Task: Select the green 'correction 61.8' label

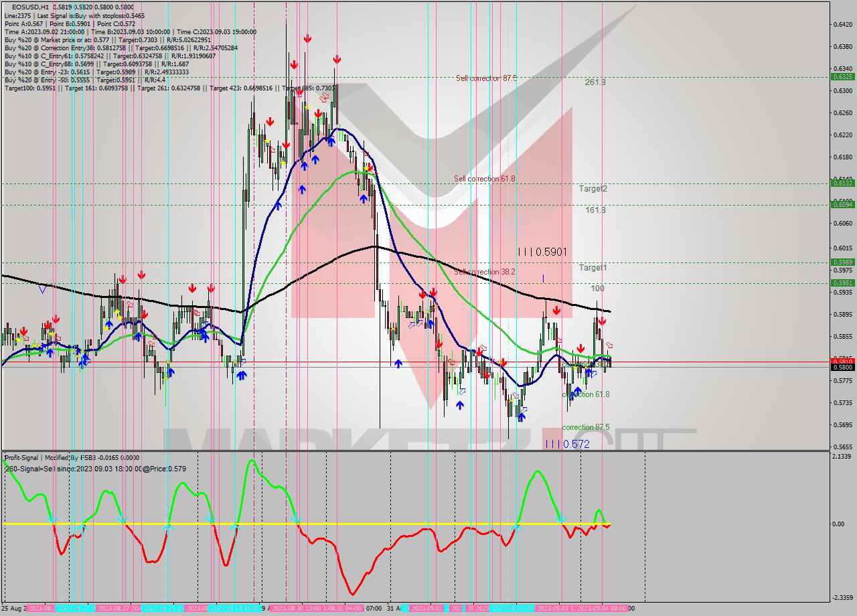Action: 586,394
